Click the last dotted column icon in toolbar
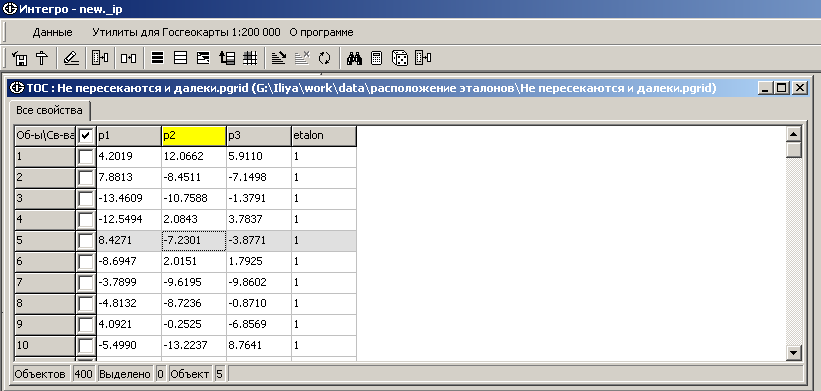This screenshot has width=821, height=391. click(x=423, y=58)
